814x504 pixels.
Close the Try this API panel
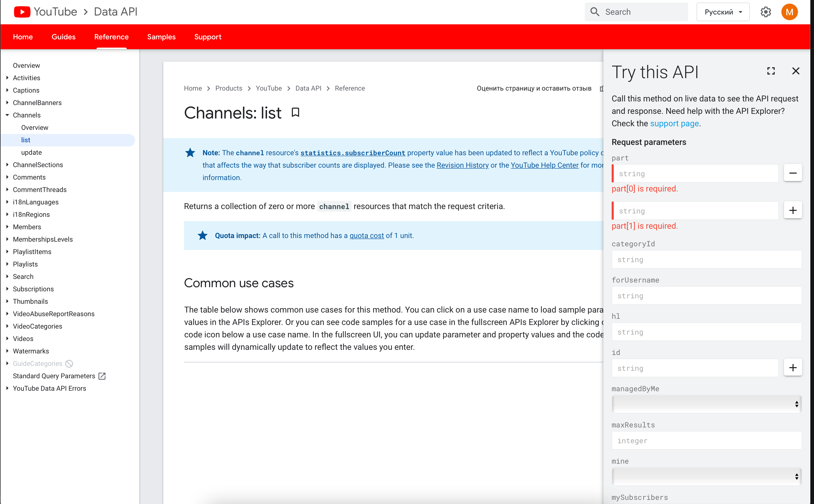point(796,71)
